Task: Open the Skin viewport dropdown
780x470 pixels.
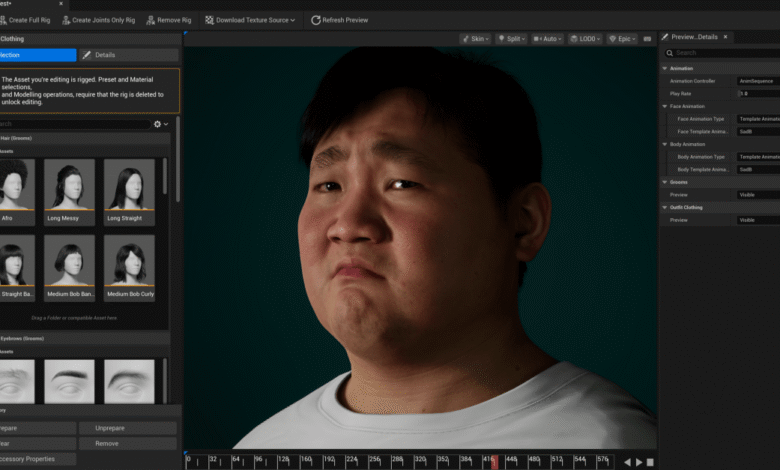Action: [476, 39]
